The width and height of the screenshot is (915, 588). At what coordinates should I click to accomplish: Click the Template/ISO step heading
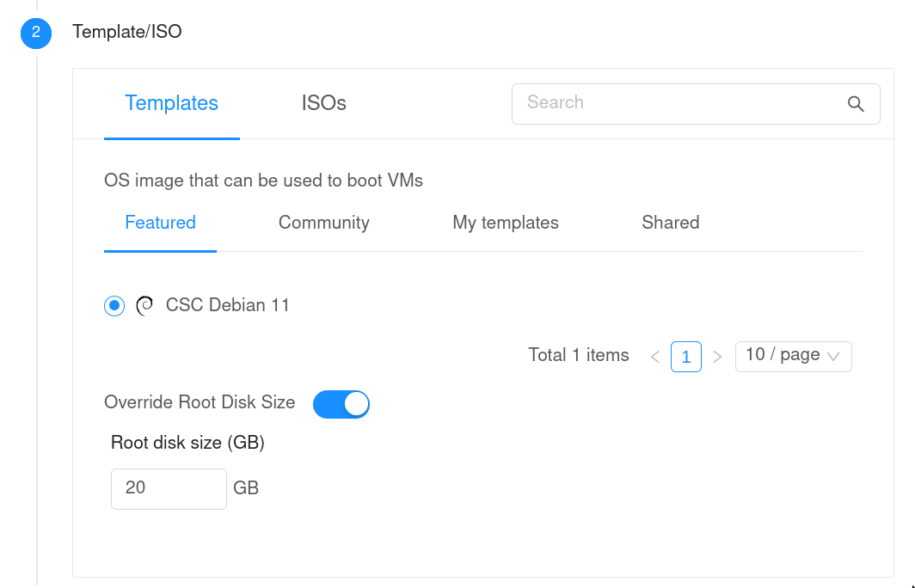pyautogui.click(x=127, y=32)
